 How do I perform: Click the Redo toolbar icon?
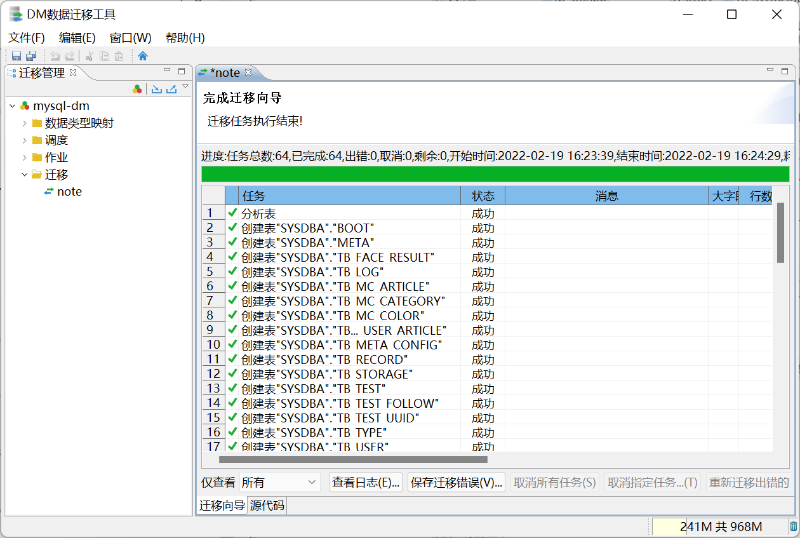pyautogui.click(x=70, y=56)
